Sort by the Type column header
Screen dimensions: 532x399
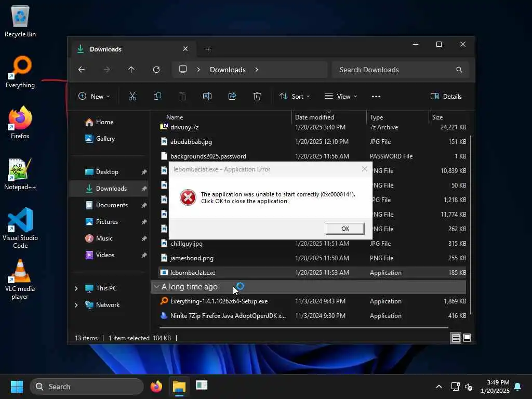pyautogui.click(x=376, y=117)
